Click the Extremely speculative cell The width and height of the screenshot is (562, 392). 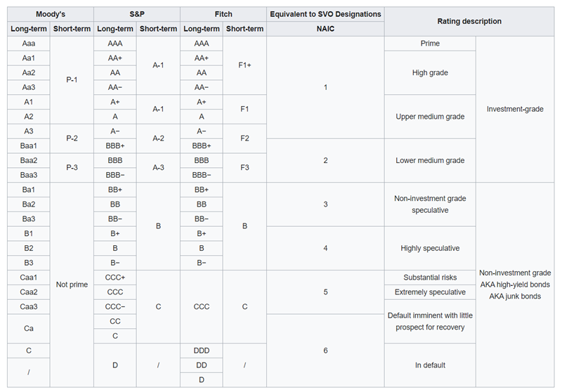430,292
